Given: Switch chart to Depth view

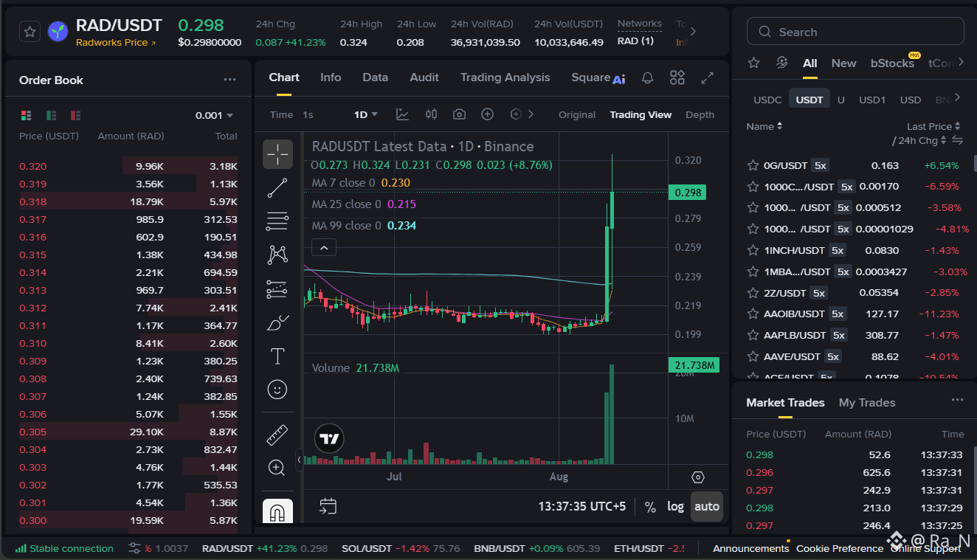Looking at the screenshot, I should click(700, 114).
